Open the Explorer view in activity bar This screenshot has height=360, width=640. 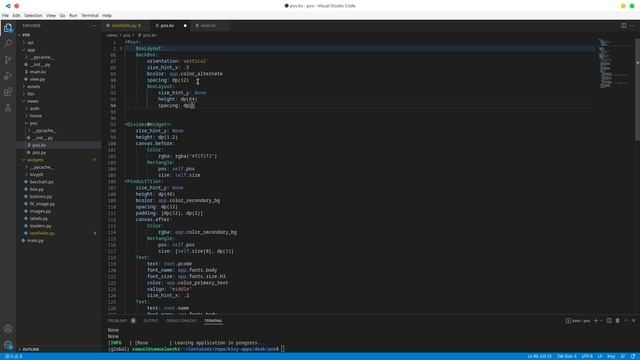(8, 28)
